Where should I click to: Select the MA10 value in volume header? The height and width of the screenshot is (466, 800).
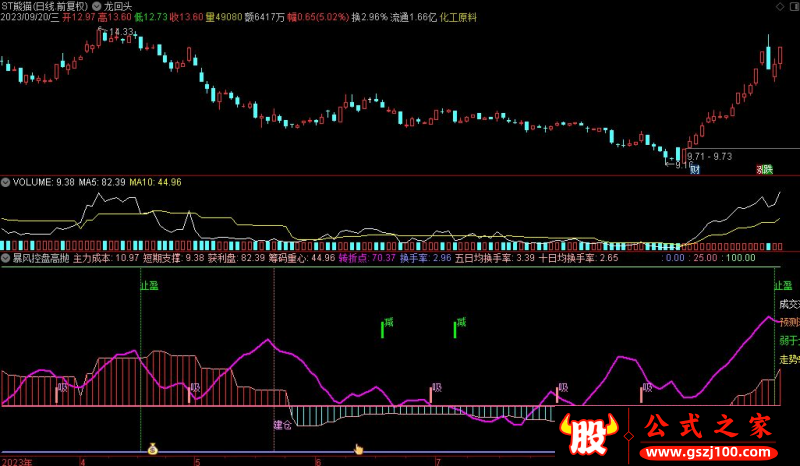pos(154,182)
